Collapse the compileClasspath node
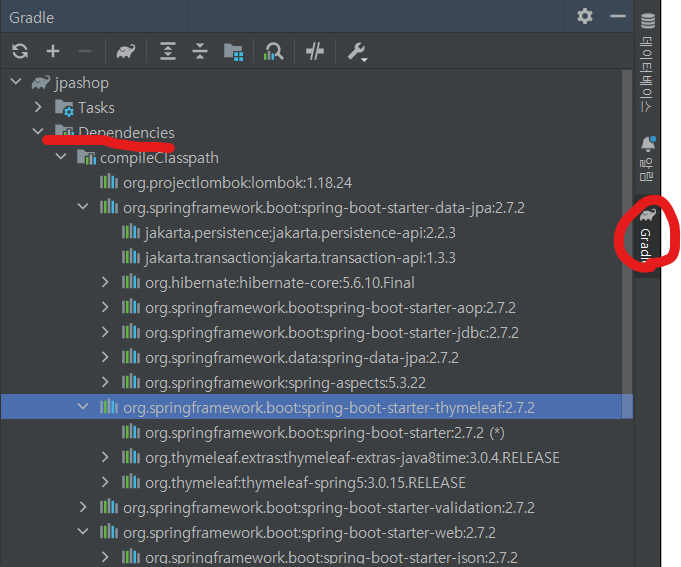This screenshot has height=567, width=681. (x=61, y=156)
